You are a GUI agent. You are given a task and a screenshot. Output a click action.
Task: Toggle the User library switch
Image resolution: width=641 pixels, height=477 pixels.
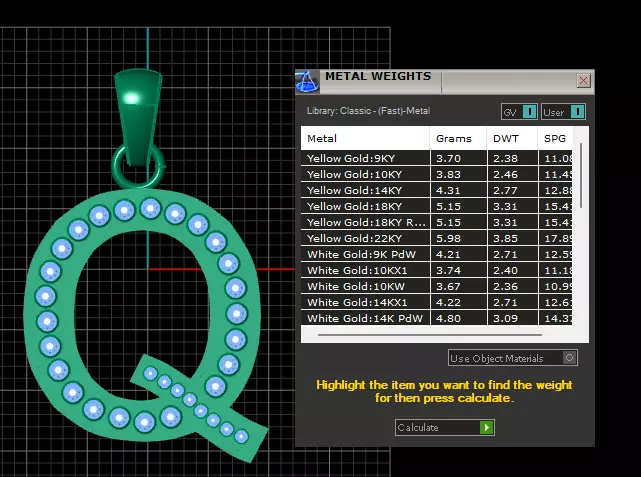click(x=563, y=112)
